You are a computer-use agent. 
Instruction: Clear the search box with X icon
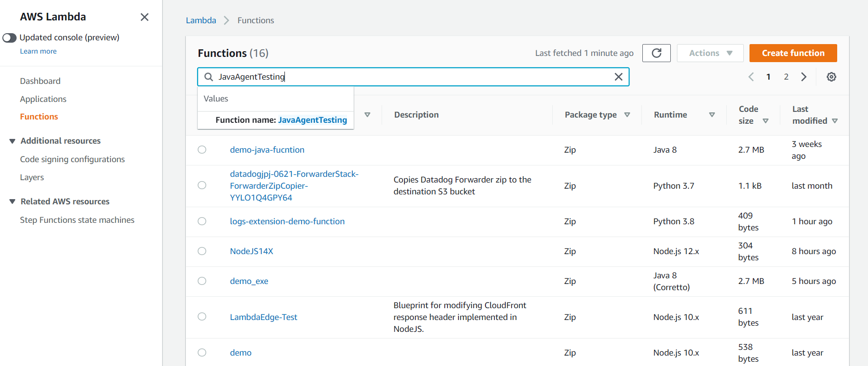click(x=618, y=77)
